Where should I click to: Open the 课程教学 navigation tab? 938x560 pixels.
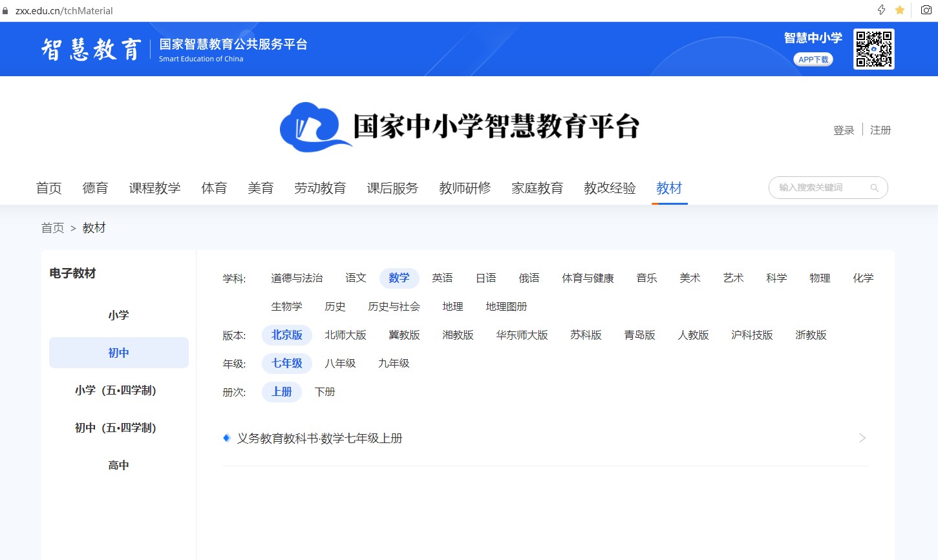155,188
